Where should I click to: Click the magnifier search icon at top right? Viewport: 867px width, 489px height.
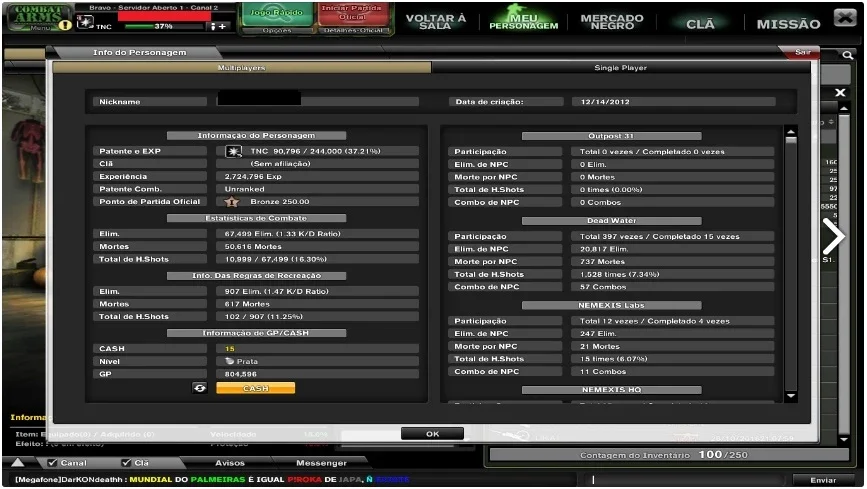[847, 55]
